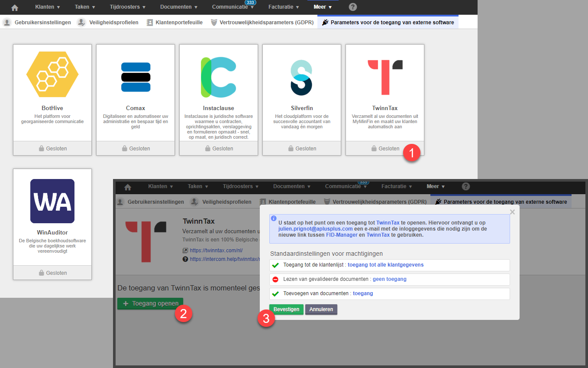Open the Silverfin S logo tile
The image size is (588, 368).
(x=301, y=78)
